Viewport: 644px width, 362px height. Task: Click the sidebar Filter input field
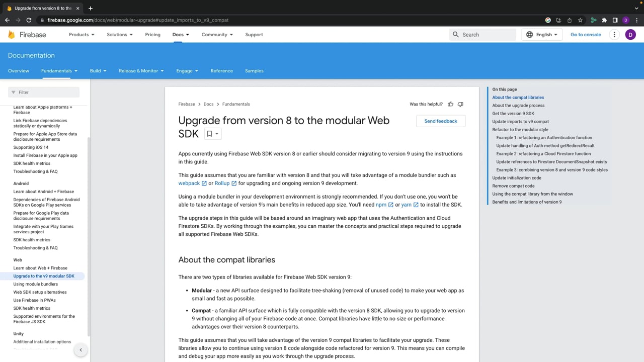(x=44, y=93)
